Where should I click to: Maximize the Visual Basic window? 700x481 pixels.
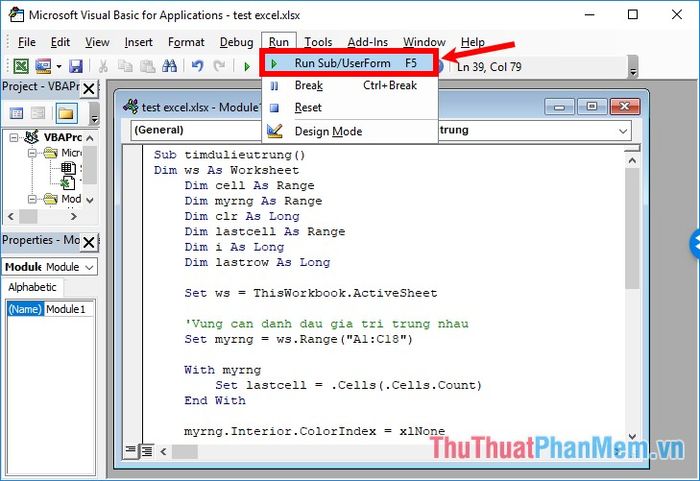click(633, 14)
